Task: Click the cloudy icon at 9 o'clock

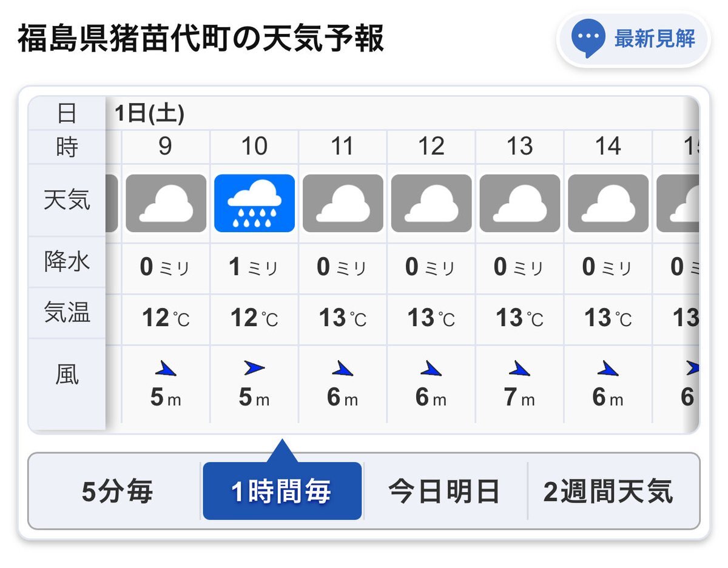Action: [166, 204]
